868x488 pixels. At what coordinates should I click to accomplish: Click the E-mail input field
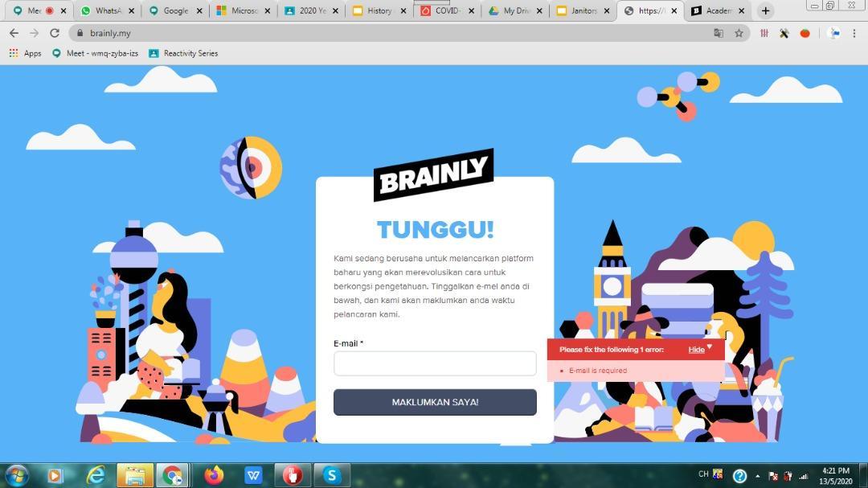[435, 363]
